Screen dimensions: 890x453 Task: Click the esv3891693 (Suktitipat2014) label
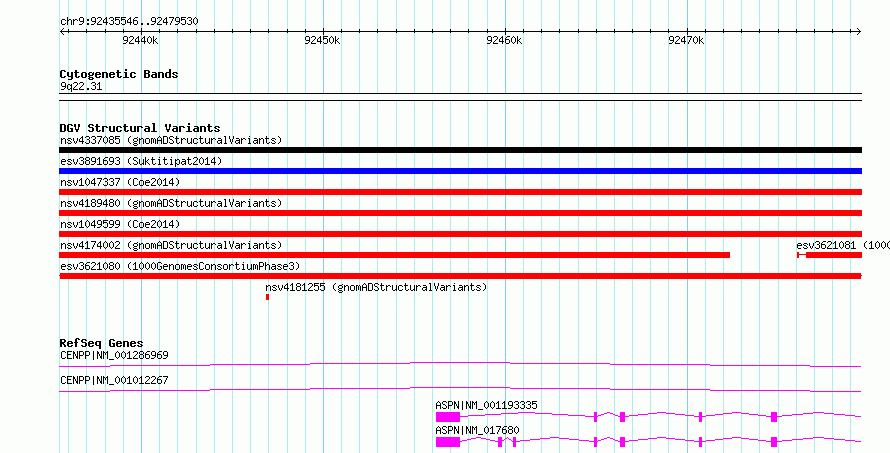[141, 161]
